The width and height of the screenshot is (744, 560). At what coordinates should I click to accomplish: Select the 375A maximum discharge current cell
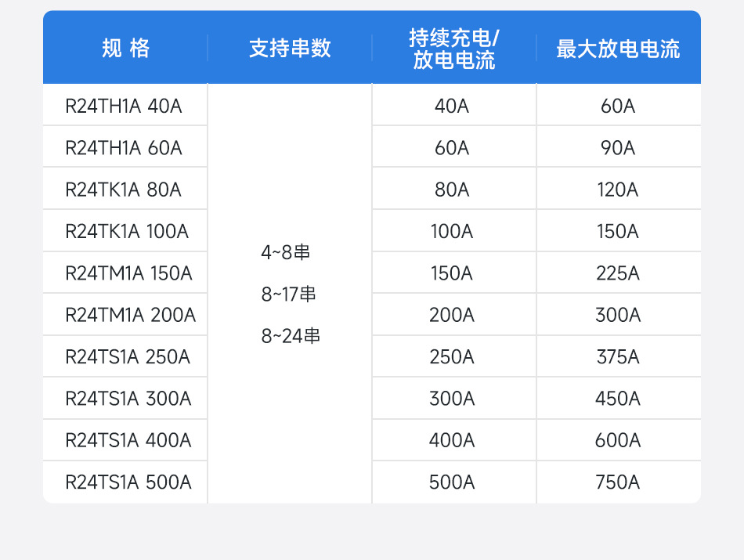618,357
